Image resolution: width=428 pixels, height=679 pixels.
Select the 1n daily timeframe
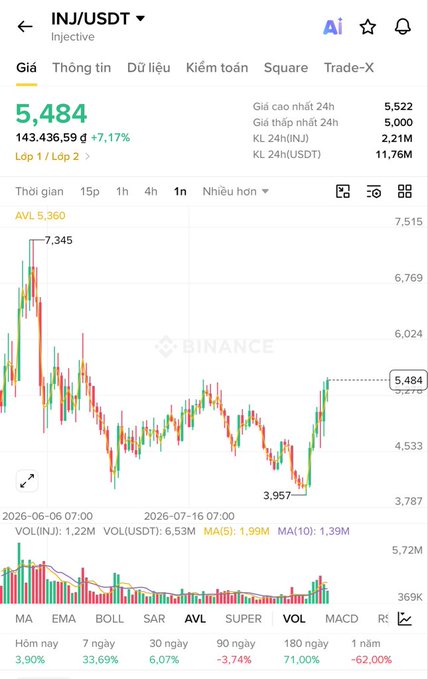[180, 191]
